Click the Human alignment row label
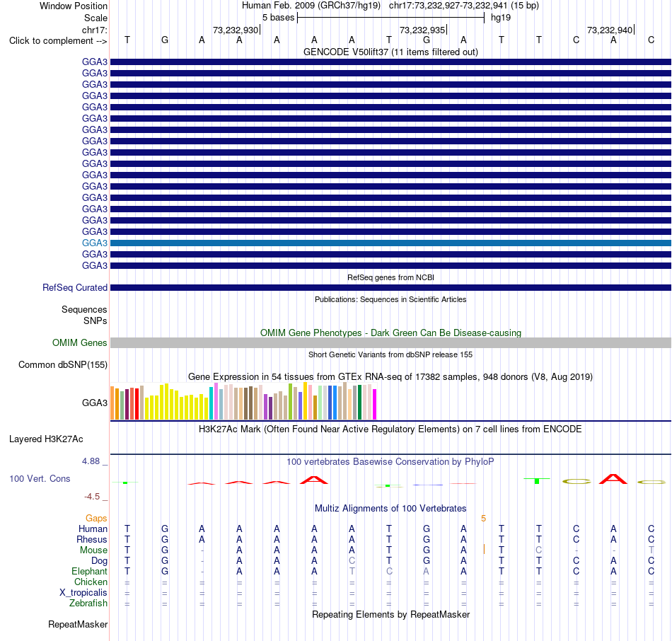 (x=93, y=529)
